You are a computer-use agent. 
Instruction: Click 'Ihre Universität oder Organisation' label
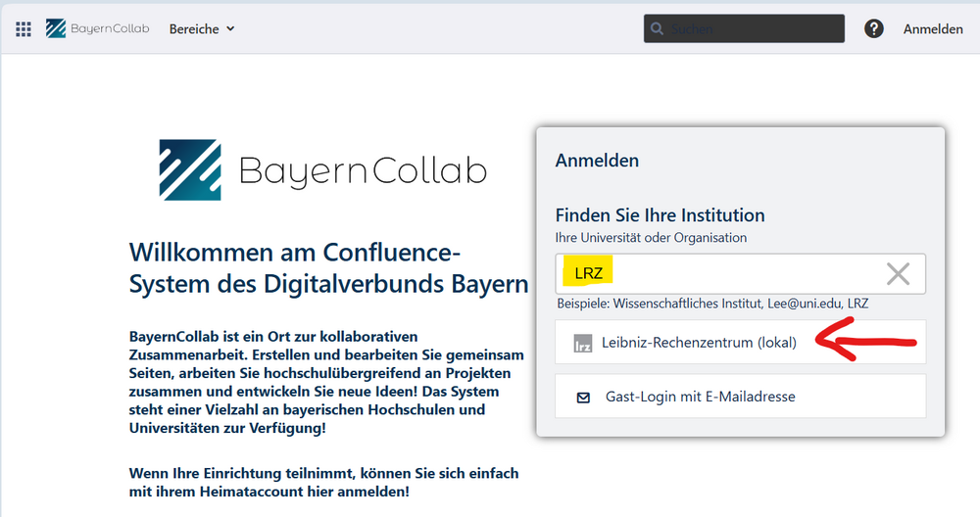[x=651, y=237]
